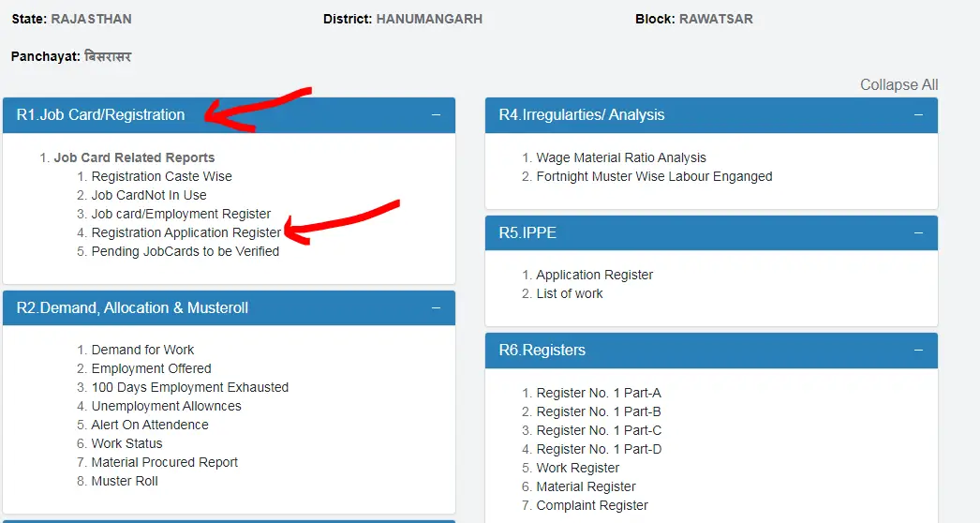Click the District value HANUMANGARH
The image size is (980, 523).
(429, 19)
